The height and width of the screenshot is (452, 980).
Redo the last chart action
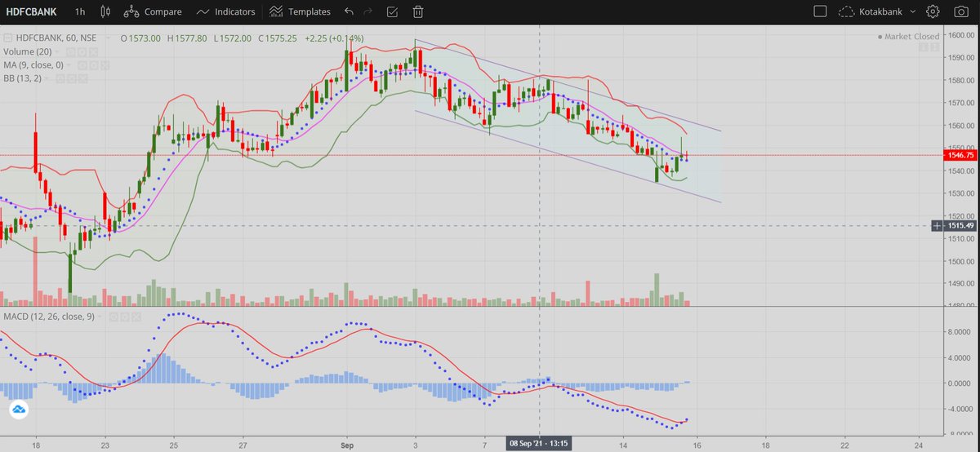[x=369, y=12]
